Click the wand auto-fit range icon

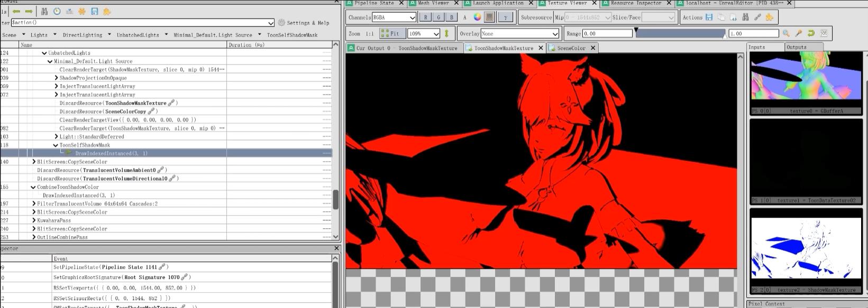(x=799, y=33)
